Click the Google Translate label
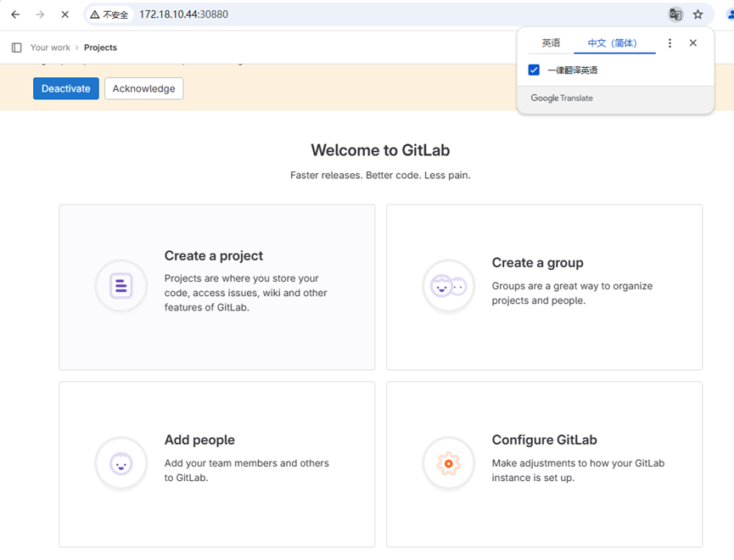 [562, 98]
